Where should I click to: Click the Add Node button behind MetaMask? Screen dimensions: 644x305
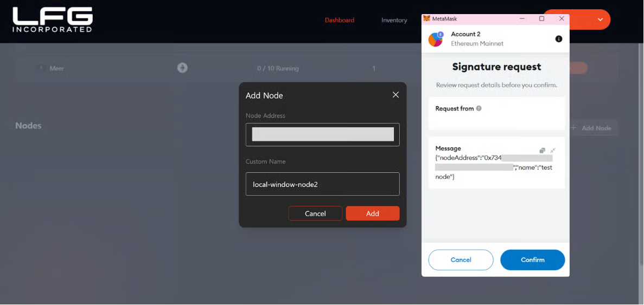[593, 128]
